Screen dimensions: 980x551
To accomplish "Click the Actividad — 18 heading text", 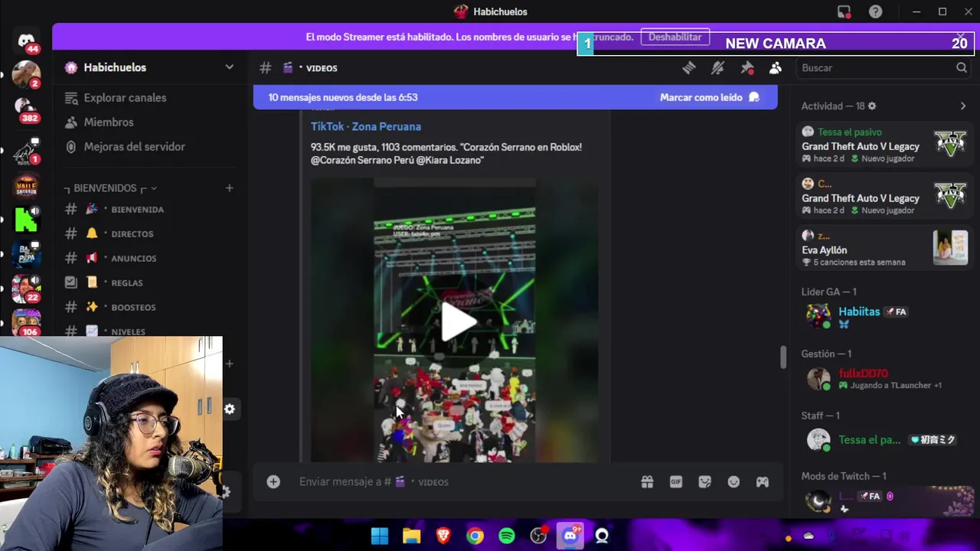I will pyautogui.click(x=833, y=106).
